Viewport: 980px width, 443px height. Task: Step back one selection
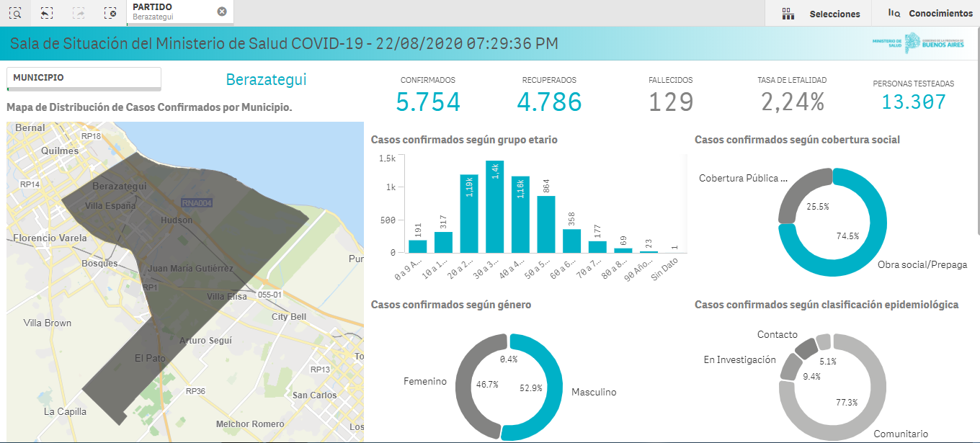(x=47, y=13)
